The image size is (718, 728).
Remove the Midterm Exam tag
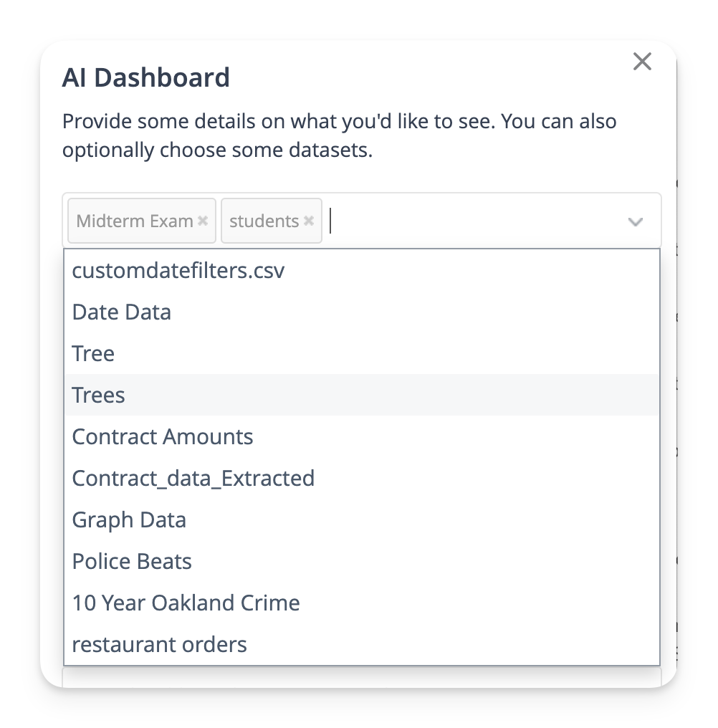(203, 221)
